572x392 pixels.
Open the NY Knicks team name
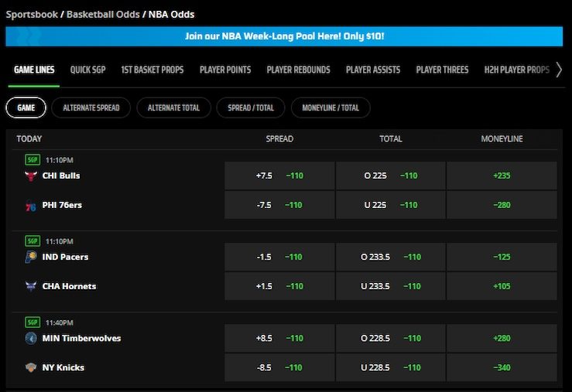[x=63, y=367]
